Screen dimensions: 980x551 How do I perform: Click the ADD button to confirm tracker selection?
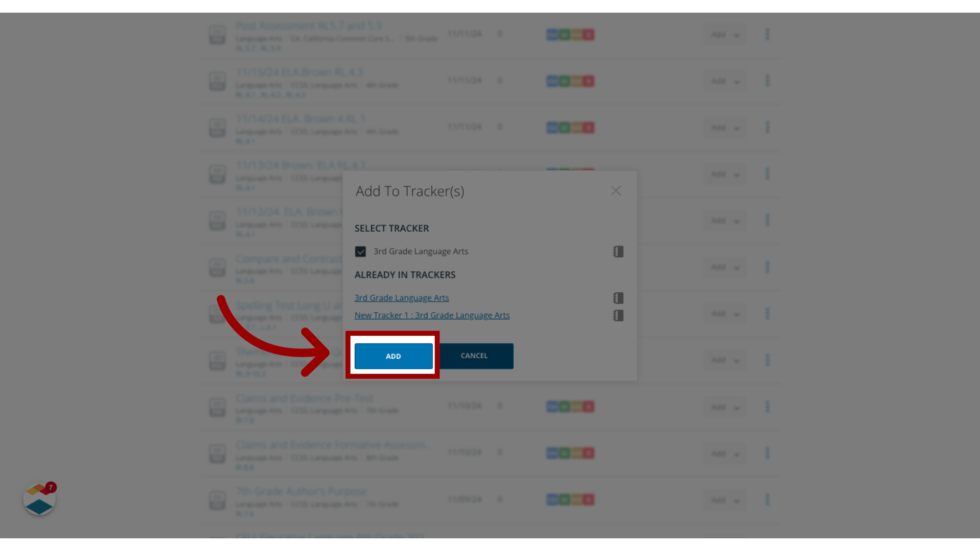393,356
